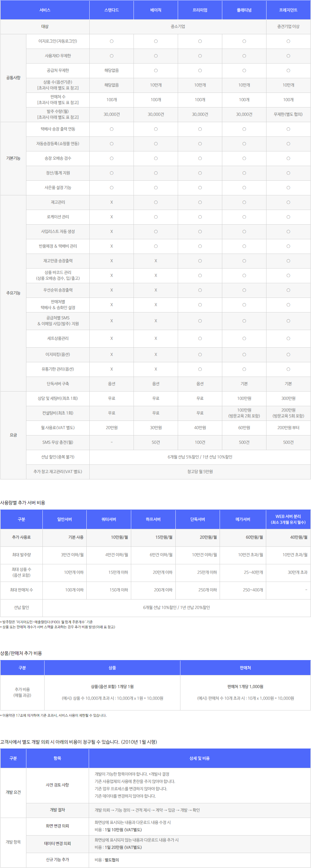Click the 판매처 header in additional cost table
This screenshot has width=311, height=868.
click(245, 667)
